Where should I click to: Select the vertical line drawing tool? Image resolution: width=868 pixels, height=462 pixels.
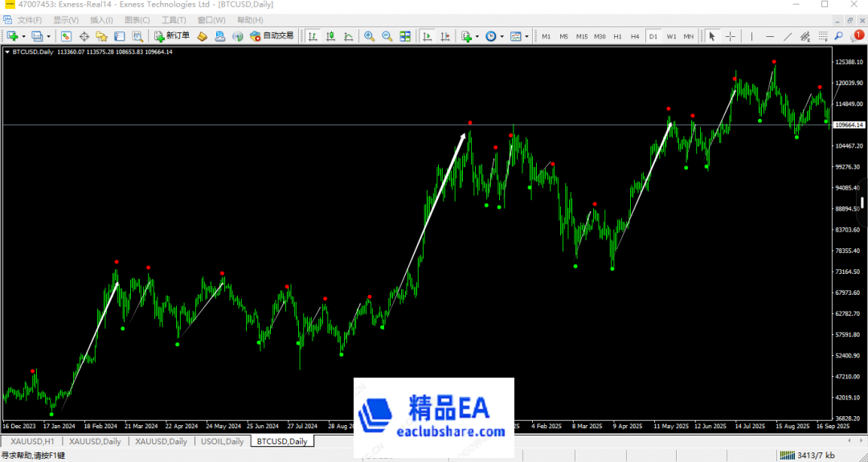751,36
